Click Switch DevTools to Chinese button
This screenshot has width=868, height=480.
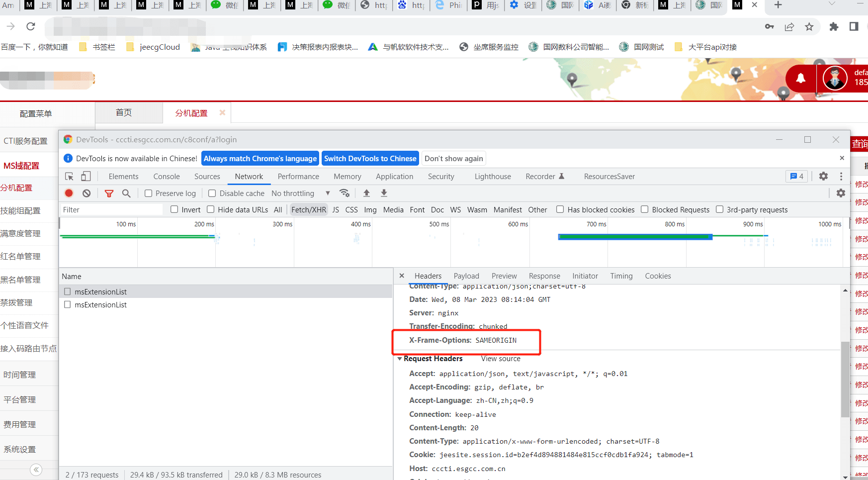pos(370,158)
